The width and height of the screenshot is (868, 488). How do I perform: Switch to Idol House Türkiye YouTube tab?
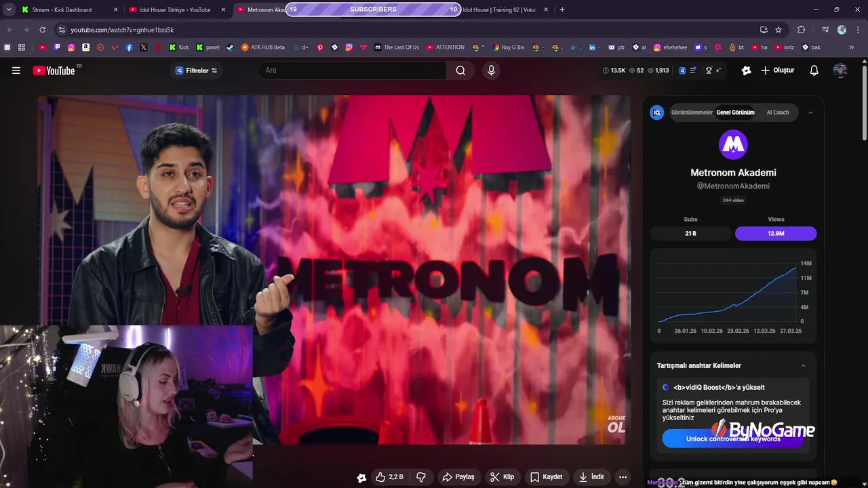coord(177,9)
